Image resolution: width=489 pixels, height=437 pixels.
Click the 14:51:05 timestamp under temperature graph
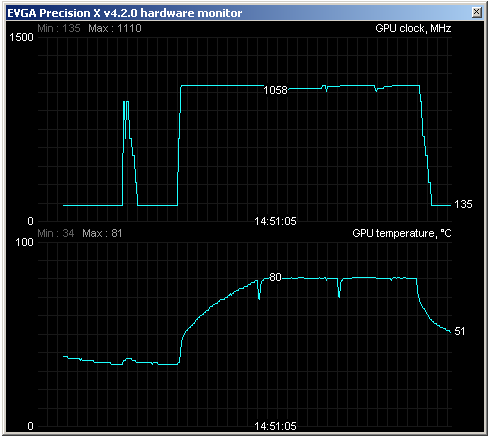275,426
